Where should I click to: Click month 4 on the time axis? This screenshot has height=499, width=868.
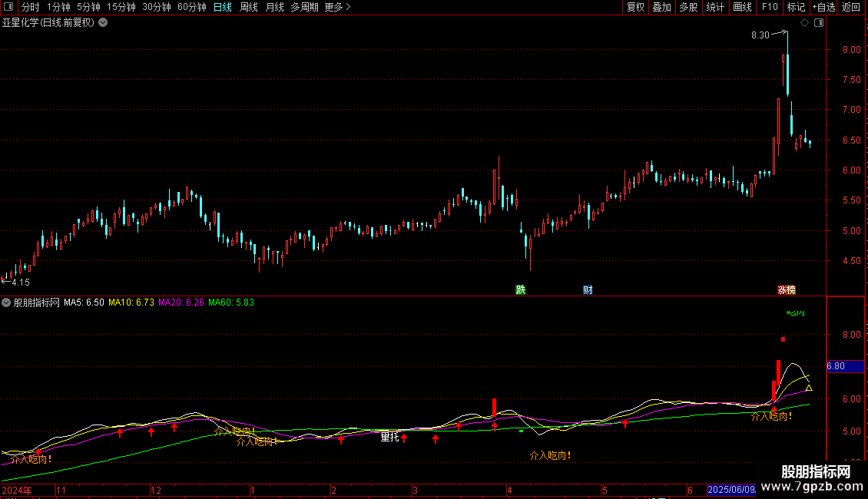click(x=510, y=490)
